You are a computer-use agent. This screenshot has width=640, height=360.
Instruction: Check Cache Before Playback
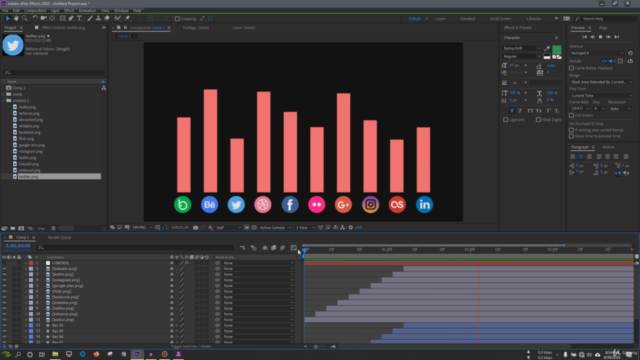(571, 68)
